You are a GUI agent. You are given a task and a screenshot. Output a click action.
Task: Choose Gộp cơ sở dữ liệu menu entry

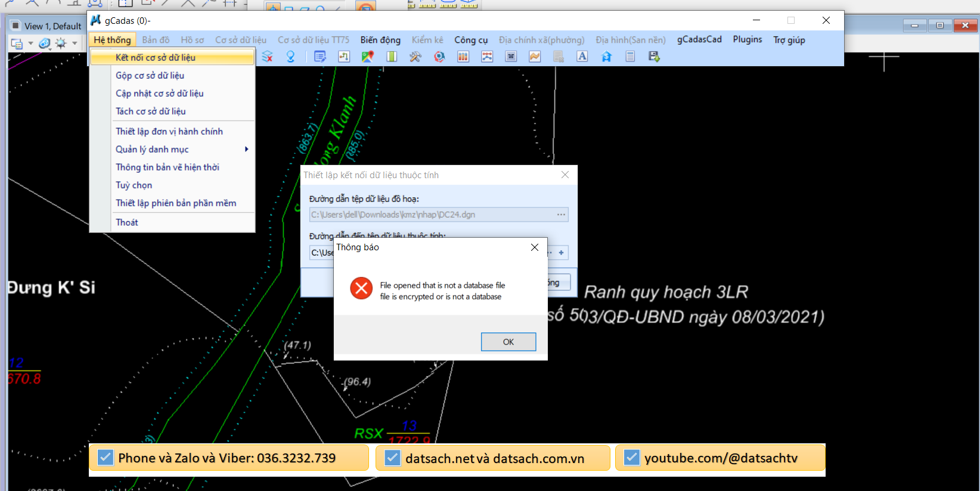(x=150, y=76)
